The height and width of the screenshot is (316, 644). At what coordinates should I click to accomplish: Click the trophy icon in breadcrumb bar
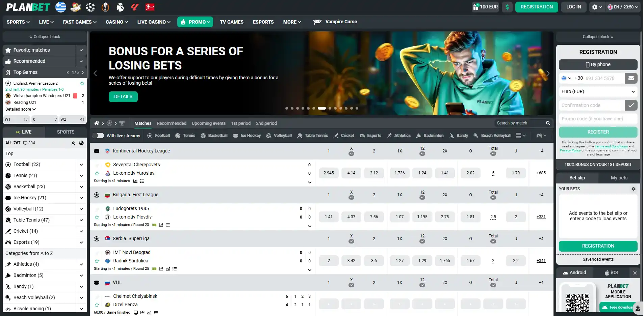point(122,123)
